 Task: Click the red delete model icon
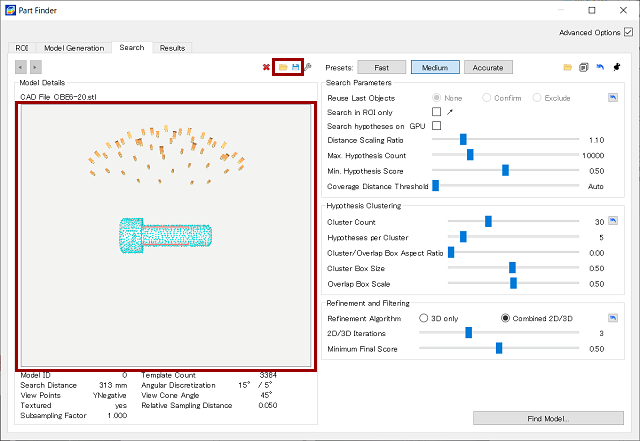click(266, 67)
